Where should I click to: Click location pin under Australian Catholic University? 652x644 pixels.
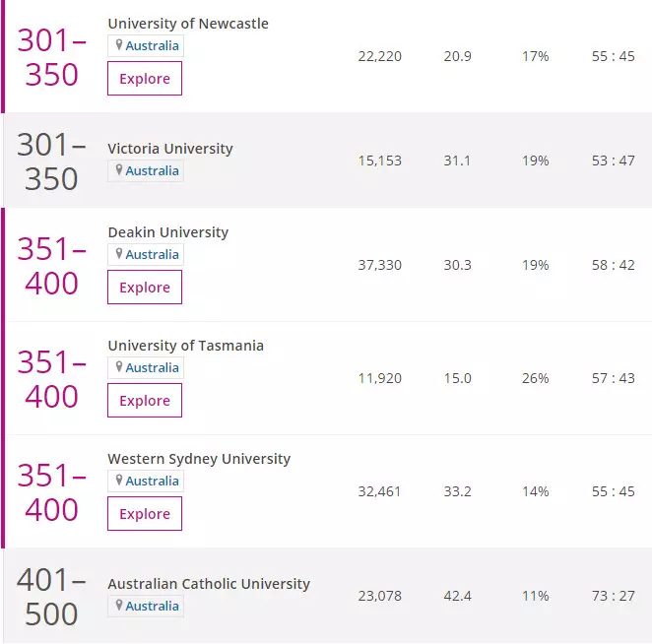[x=119, y=606]
